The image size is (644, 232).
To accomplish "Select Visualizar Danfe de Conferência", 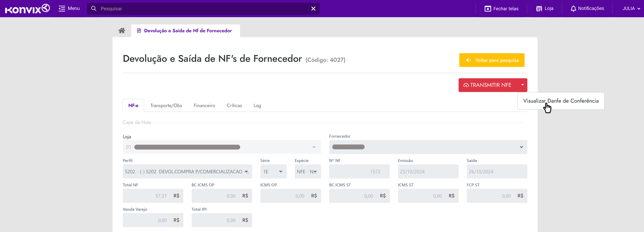I will [561, 101].
